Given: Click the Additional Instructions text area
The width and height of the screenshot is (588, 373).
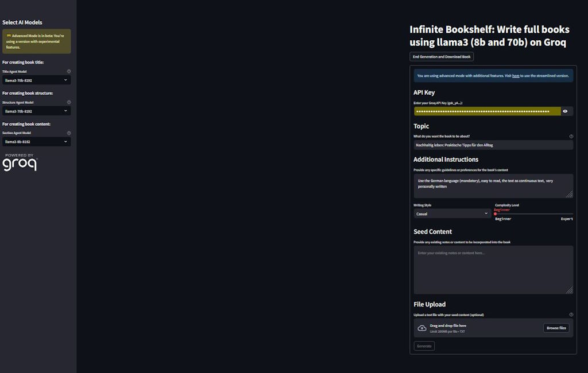Looking at the screenshot, I should tap(493, 186).
